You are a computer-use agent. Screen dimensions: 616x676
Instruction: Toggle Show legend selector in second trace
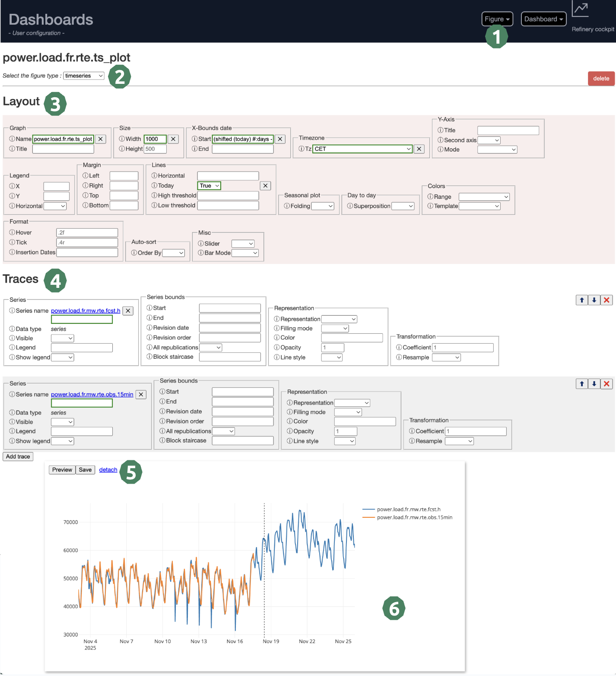tap(63, 441)
